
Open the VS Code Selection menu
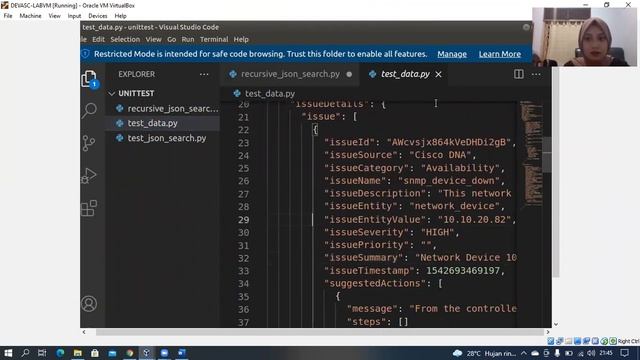(125, 39)
